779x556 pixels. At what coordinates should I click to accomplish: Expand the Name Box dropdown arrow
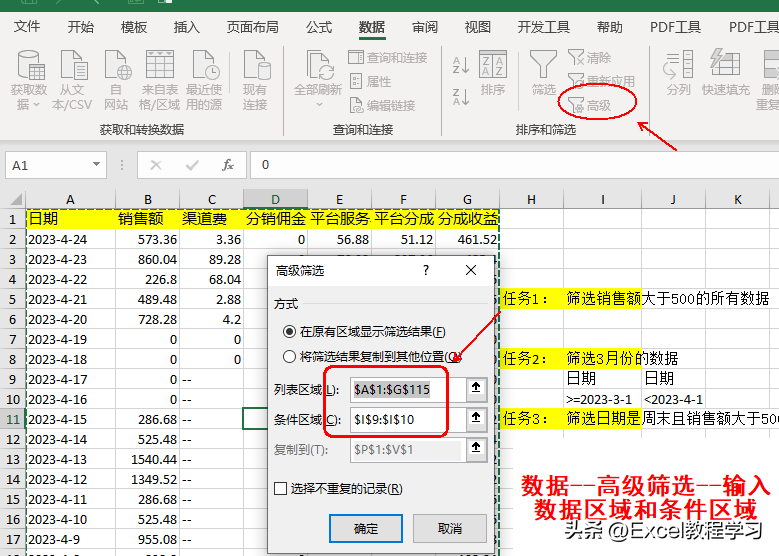click(x=96, y=164)
